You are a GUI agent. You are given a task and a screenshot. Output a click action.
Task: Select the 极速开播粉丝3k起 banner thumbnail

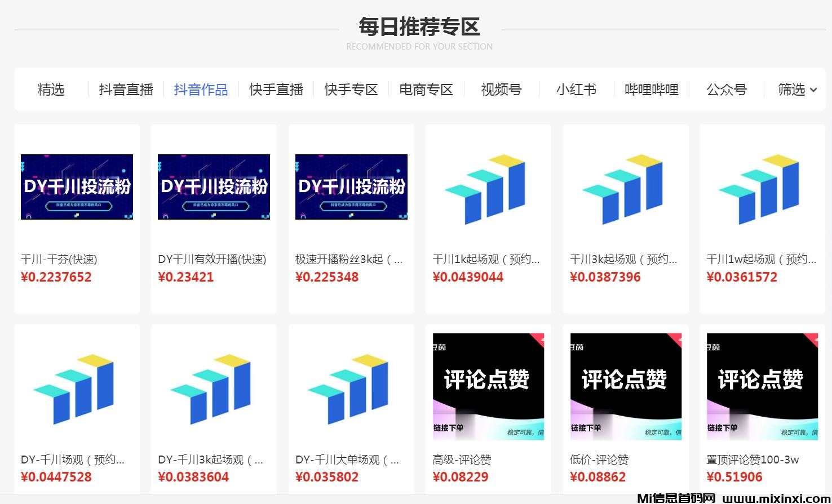pos(351,186)
